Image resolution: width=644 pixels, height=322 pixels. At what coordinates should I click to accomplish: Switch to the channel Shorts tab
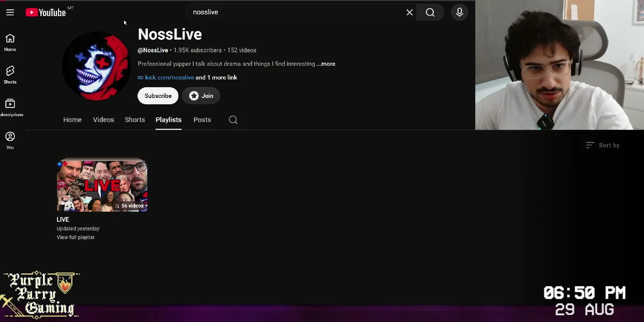(135, 120)
